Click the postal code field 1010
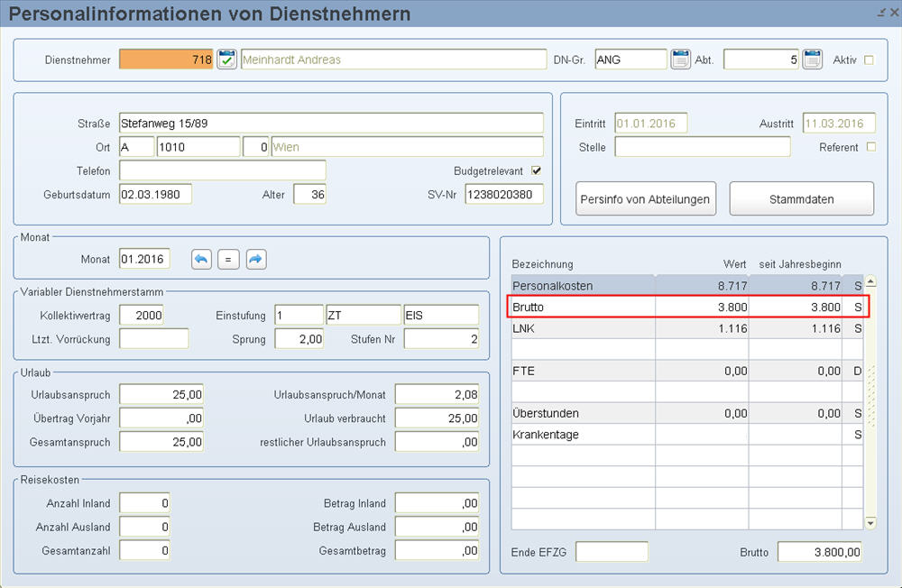The height and width of the screenshot is (588, 902). 198,147
